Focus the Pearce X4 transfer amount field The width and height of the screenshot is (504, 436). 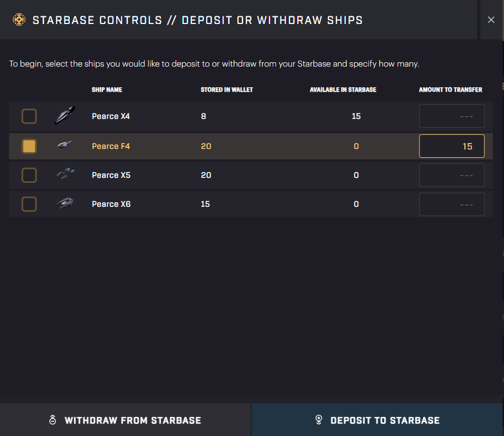pyautogui.click(x=452, y=116)
